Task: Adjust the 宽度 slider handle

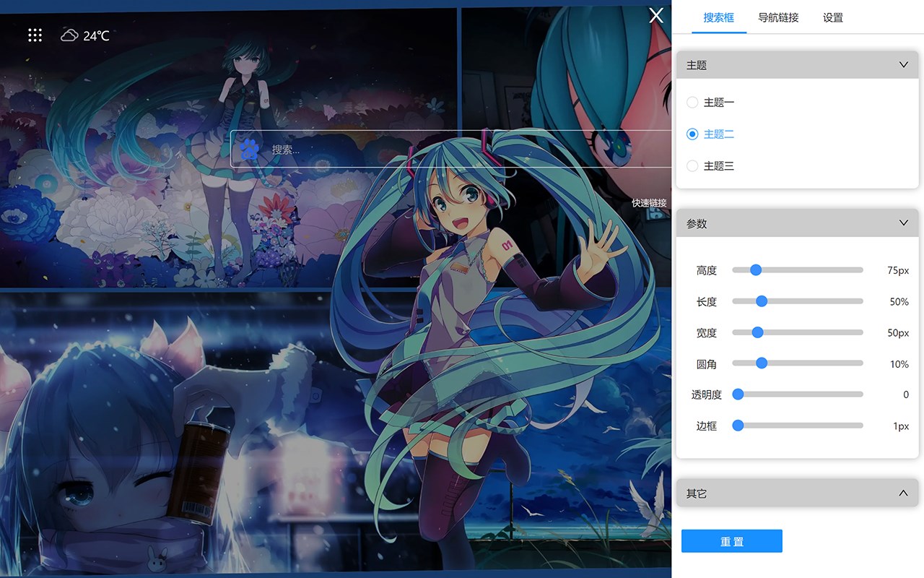Action: [757, 332]
